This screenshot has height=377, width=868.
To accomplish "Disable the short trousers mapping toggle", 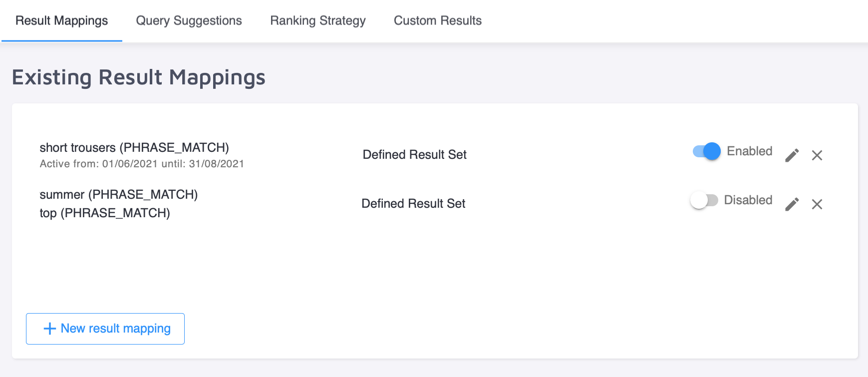I will click(705, 151).
